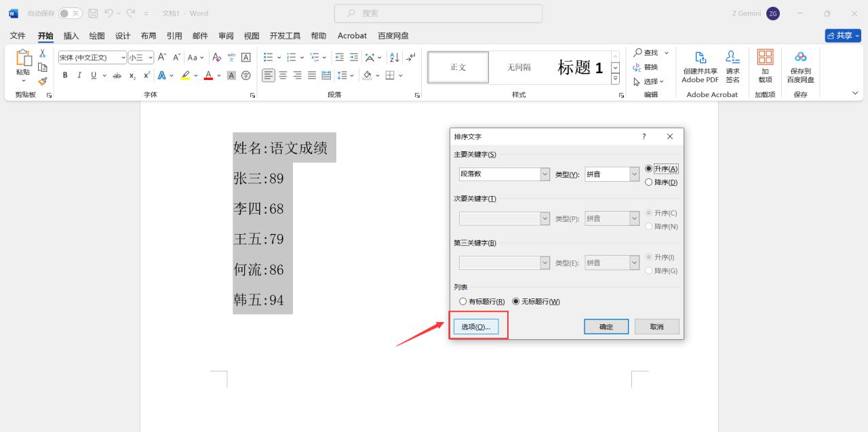Click 替换 replace in editing group
868x432 pixels.
(646, 67)
